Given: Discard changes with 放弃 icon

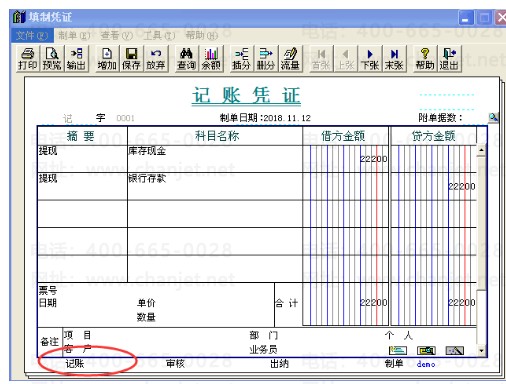Looking at the screenshot, I should point(155,59).
